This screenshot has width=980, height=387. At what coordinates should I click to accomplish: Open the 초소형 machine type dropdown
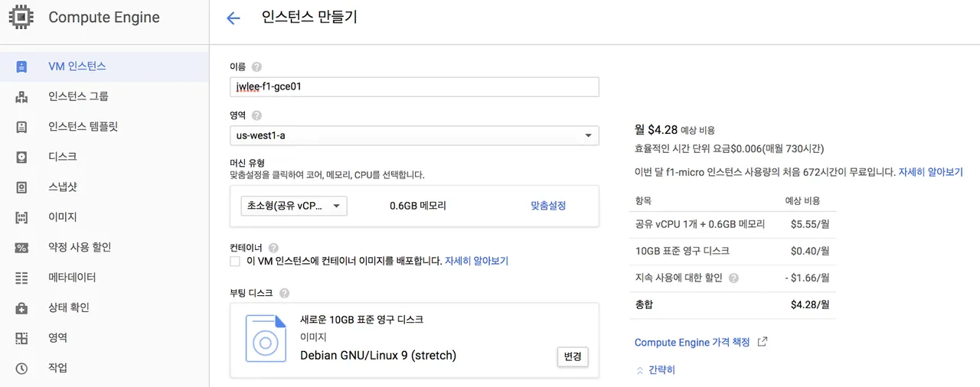coord(294,206)
